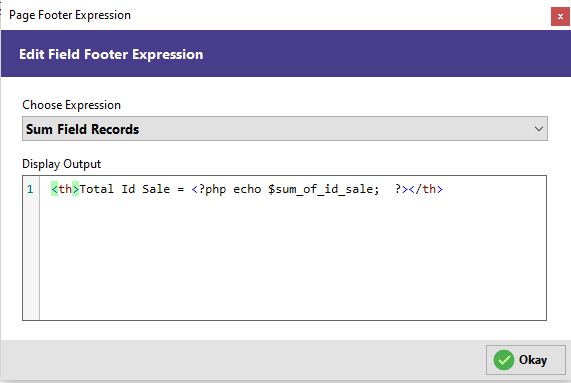Click the Choose Expression label
Image resolution: width=571 pixels, height=383 pixels.
coord(71,105)
